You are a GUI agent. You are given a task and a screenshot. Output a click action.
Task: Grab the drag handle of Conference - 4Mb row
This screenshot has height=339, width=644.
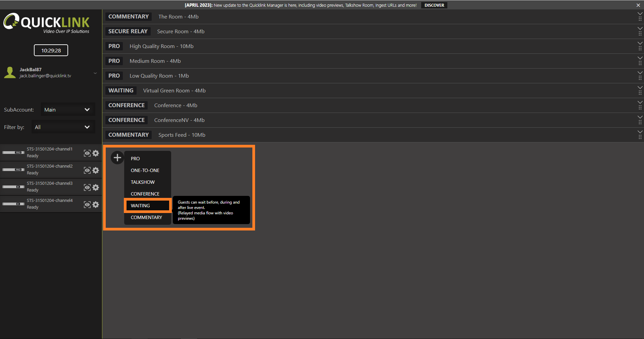pos(640,108)
